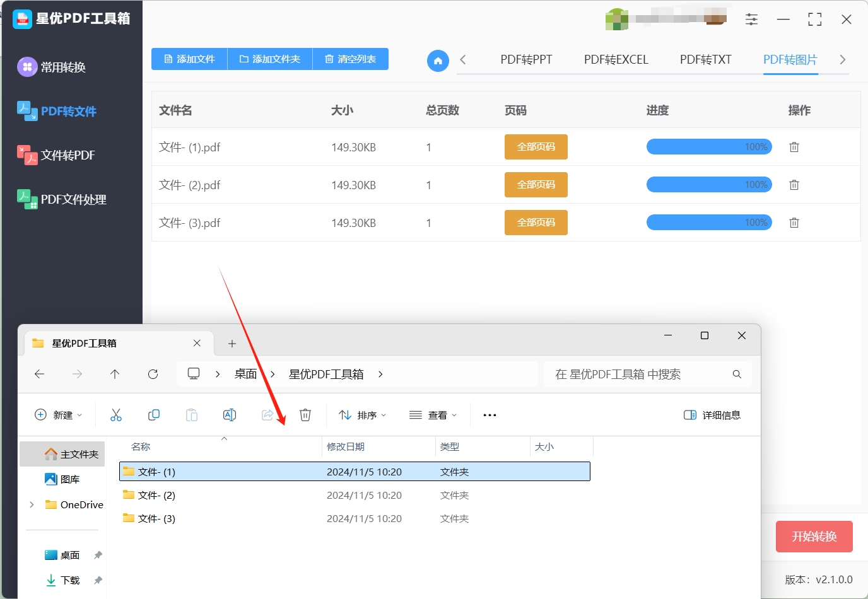
Task: Expand chevron after 星优PDF工具箱 breadcrumb
Action: pyautogui.click(x=380, y=374)
